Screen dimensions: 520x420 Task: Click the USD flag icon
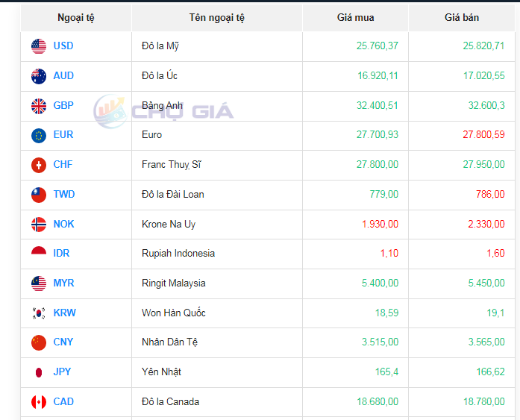39,46
